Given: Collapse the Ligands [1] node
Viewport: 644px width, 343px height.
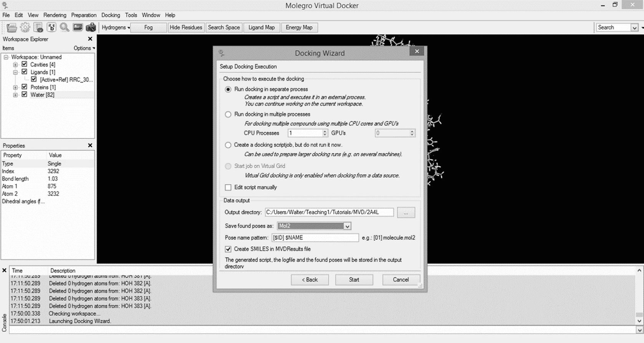Looking at the screenshot, I should (15, 72).
